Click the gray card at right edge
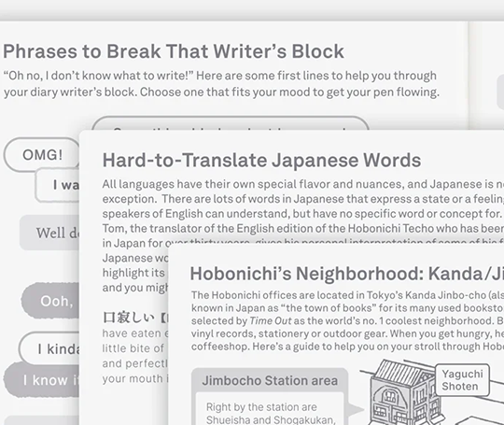The width and height of the screenshot is (504, 425). pyautogui.click(x=500, y=92)
